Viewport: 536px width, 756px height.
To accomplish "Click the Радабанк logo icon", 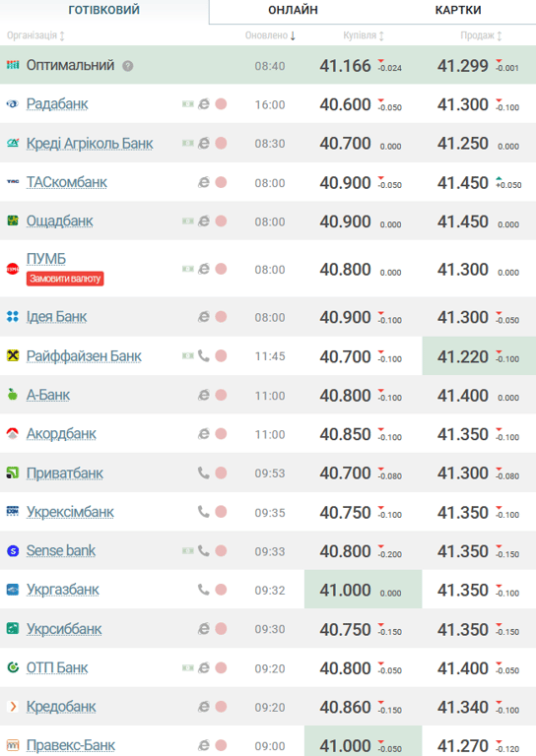I will (x=13, y=103).
